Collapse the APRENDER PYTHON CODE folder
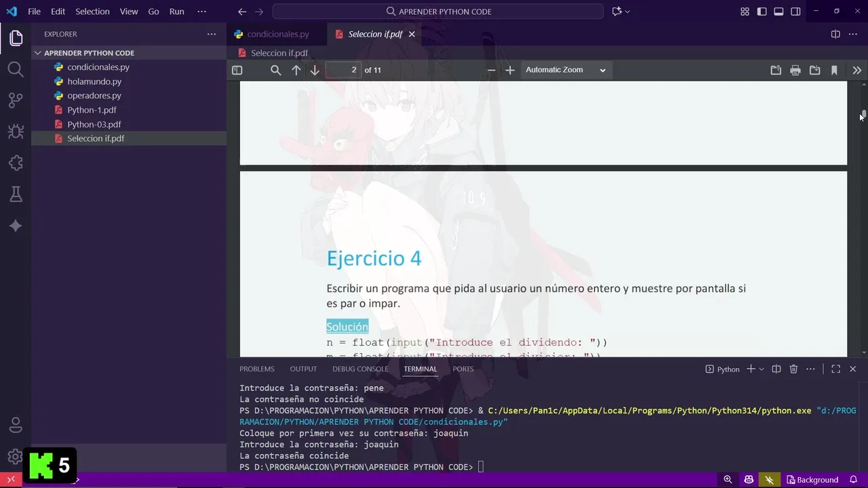The width and height of the screenshot is (868, 488). tap(89, 53)
